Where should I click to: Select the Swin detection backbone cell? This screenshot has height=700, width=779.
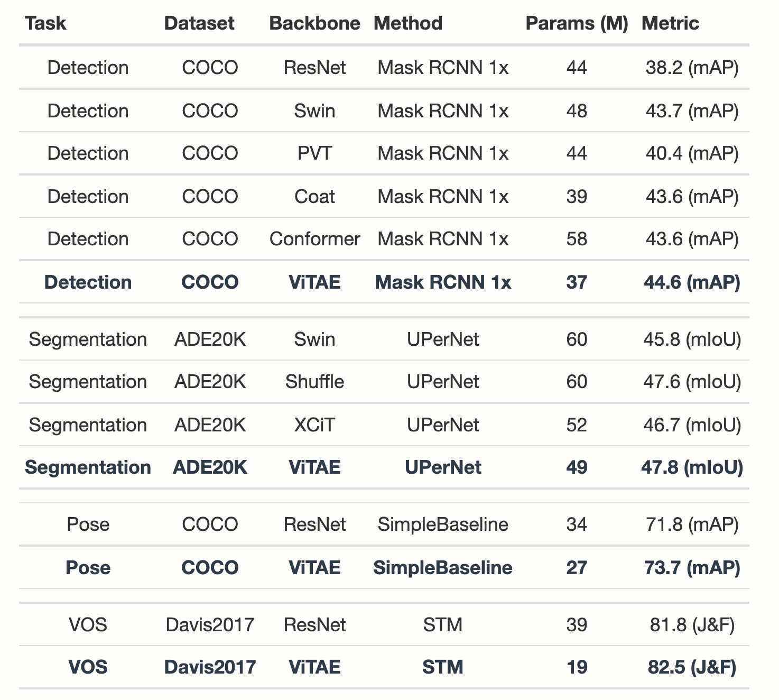click(314, 111)
